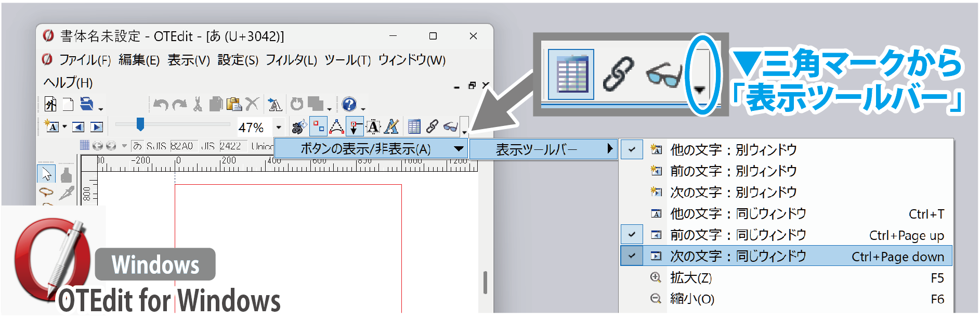980x318 pixels.
Task: Expand the 表示ツールバー submenu
Action: point(543,150)
